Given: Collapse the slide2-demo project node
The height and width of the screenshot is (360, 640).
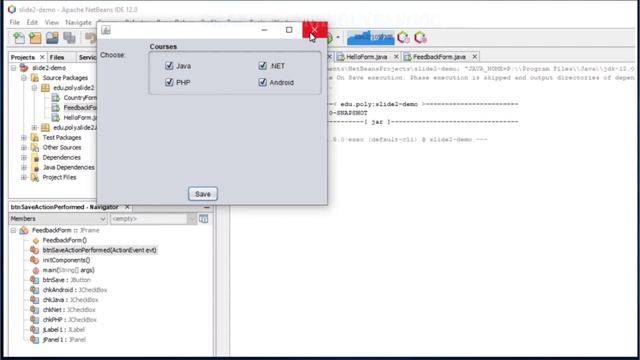Looking at the screenshot, I should point(13,68).
